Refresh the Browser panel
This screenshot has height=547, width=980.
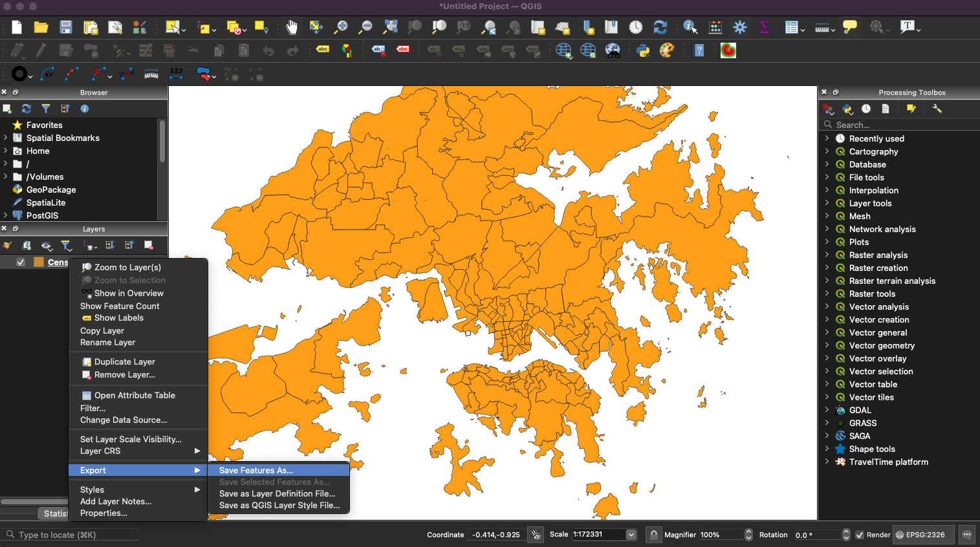pyautogui.click(x=26, y=109)
